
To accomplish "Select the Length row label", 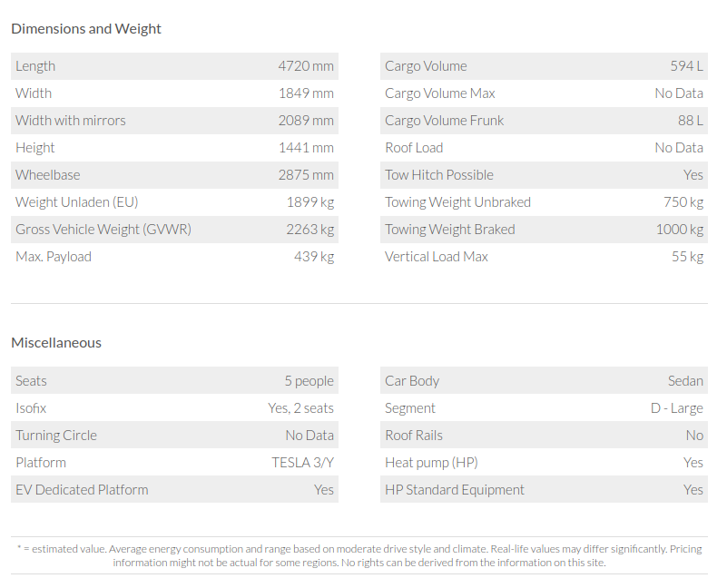I will coord(35,66).
